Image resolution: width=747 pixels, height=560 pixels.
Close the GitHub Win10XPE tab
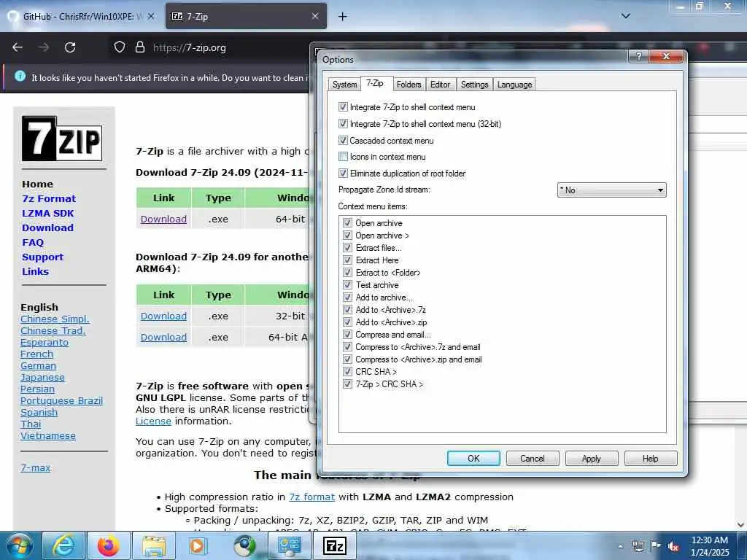[x=150, y=16]
